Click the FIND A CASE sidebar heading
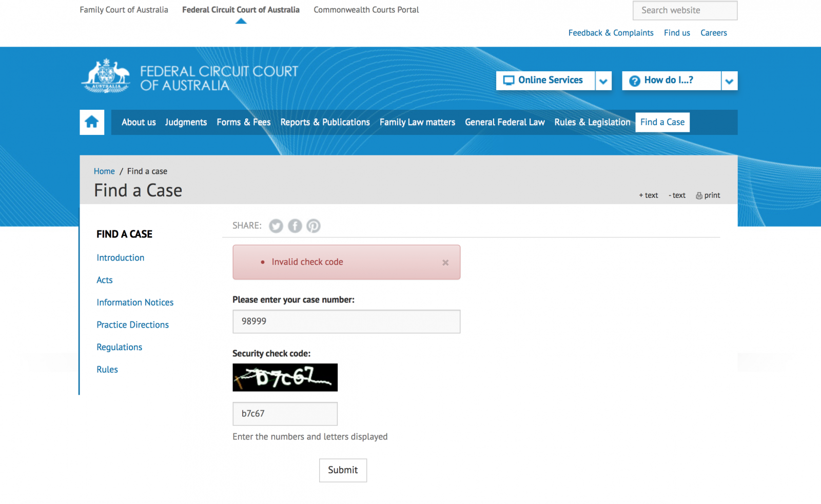This screenshot has width=821, height=504. 124,234
